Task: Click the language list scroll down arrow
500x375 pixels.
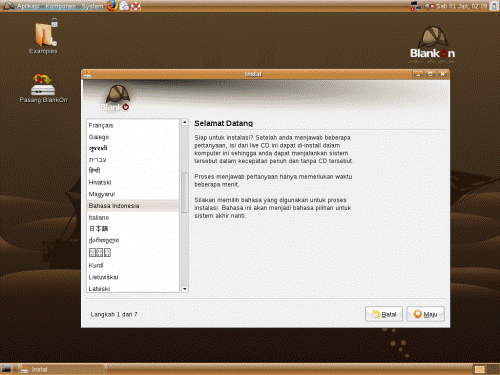Action: pos(185,289)
